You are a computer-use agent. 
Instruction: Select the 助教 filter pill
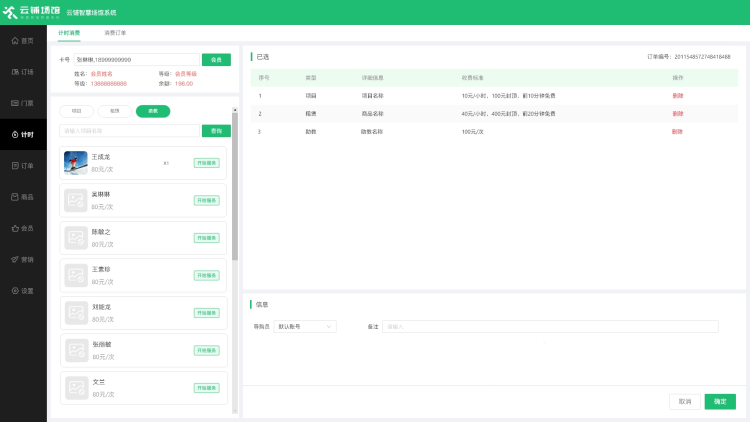pos(153,111)
